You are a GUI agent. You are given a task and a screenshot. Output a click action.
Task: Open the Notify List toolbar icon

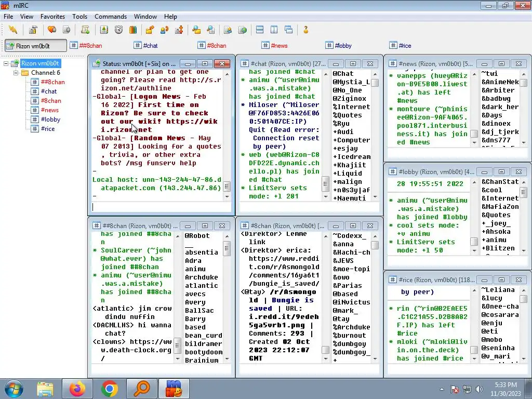228,30
